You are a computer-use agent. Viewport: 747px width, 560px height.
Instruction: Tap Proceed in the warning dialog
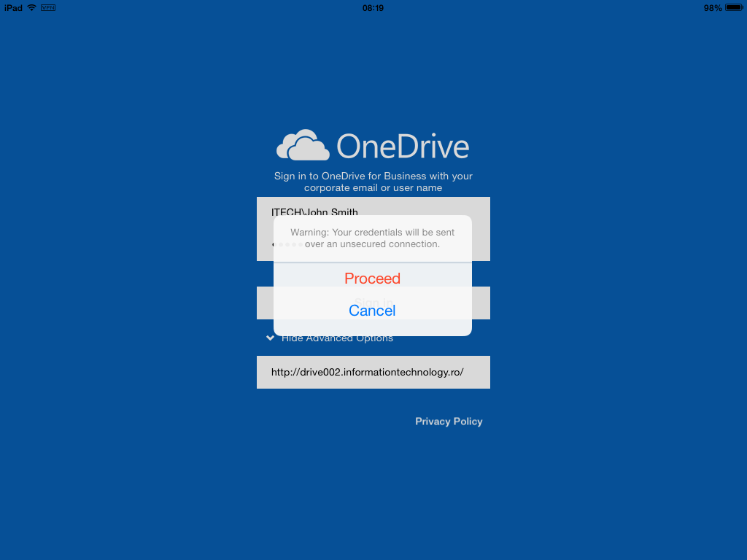pyautogui.click(x=372, y=279)
